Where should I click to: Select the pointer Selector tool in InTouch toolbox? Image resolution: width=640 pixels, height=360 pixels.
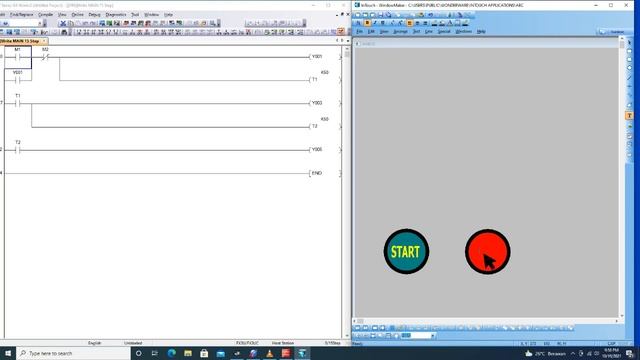tap(629, 42)
